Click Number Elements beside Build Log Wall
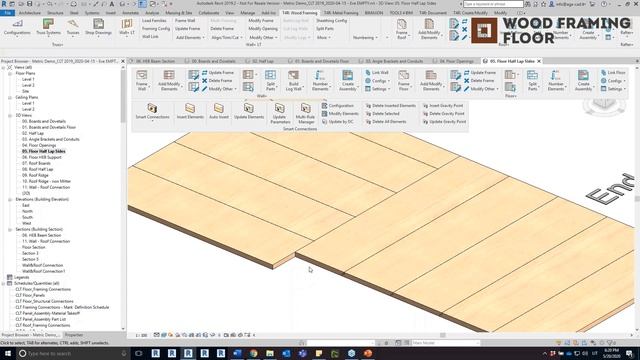The width and height of the screenshot is (640, 360). 320,80
